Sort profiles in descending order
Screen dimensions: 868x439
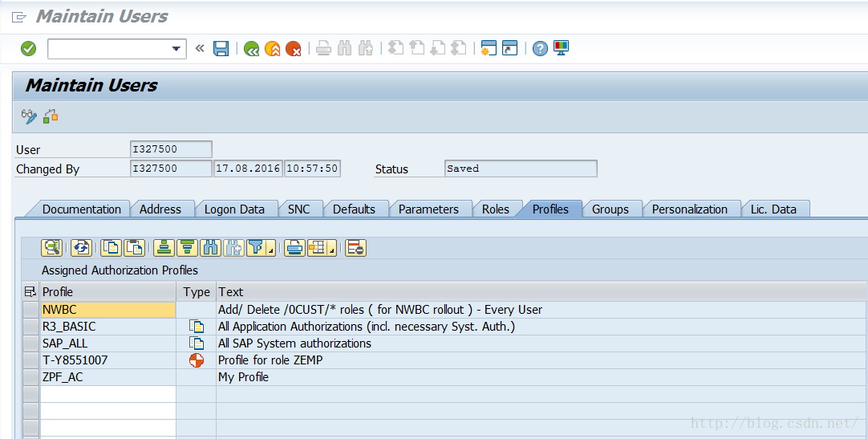(187, 248)
